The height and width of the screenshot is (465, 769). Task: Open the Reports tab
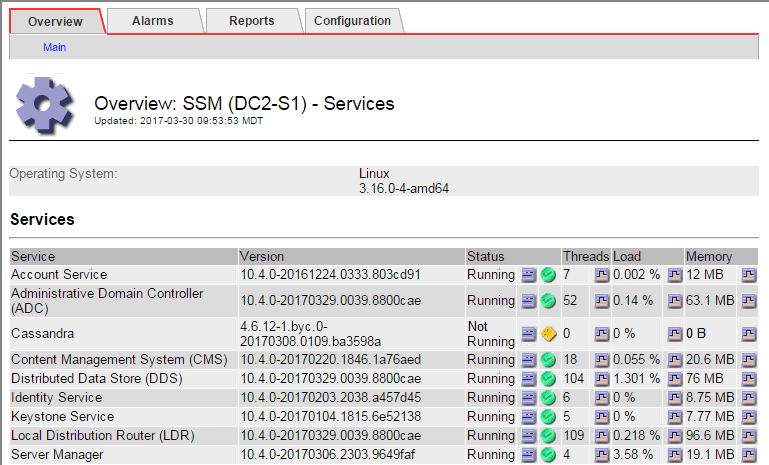click(x=251, y=21)
